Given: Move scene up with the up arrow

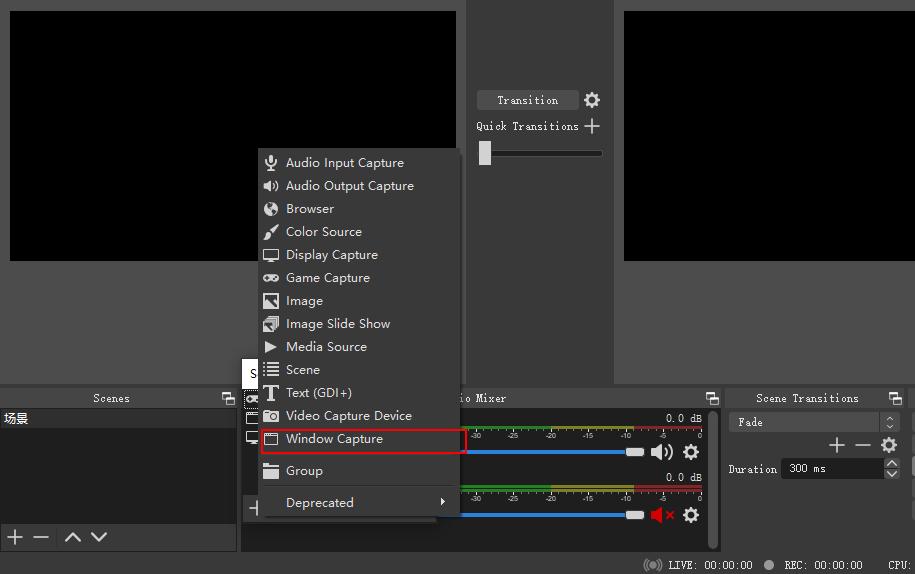Looking at the screenshot, I should click(73, 537).
